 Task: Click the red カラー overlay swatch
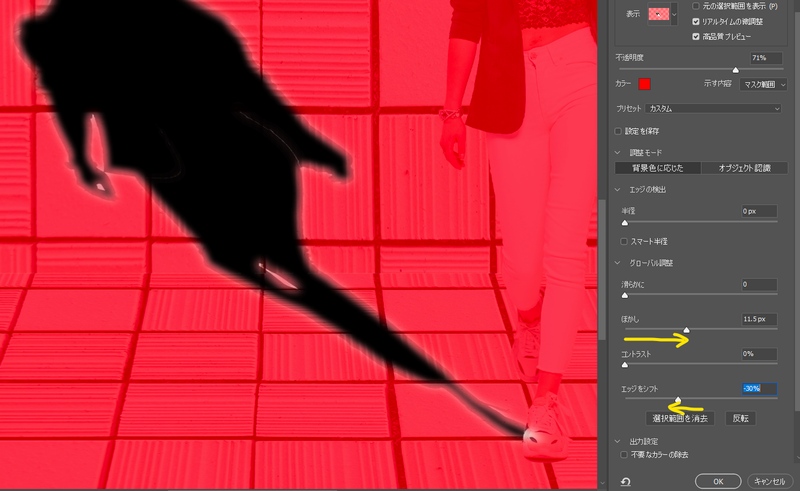645,84
